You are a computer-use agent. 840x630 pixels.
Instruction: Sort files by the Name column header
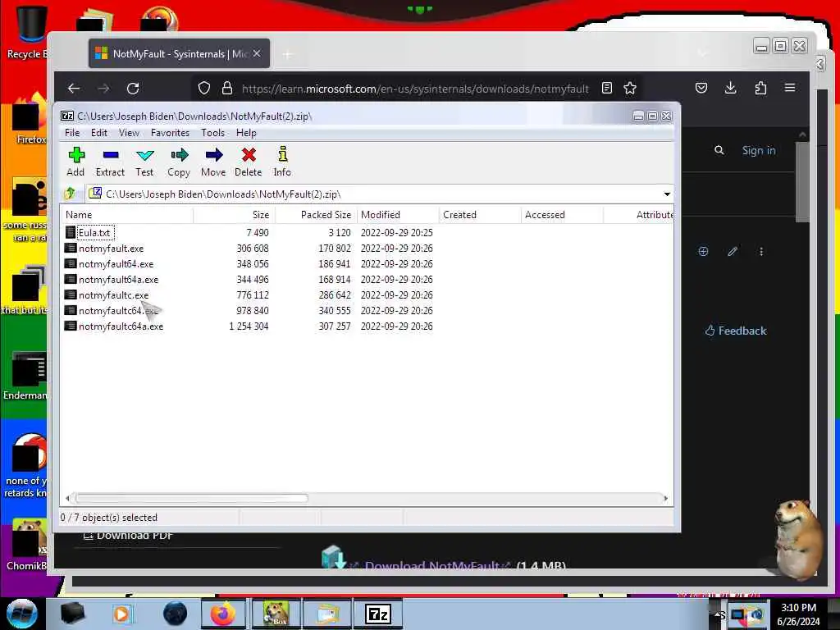coord(126,215)
